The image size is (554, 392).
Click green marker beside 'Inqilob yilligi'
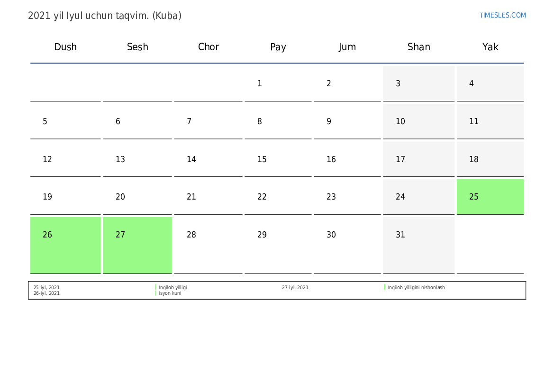coord(156,287)
